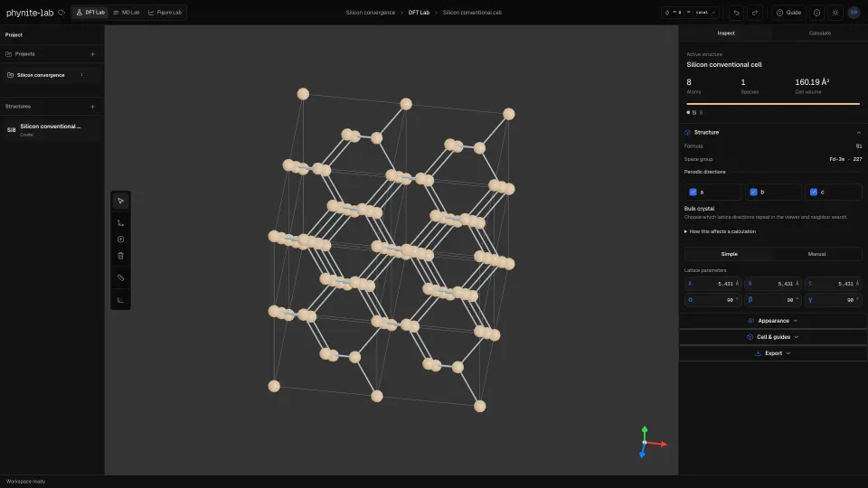Click the axes chart tool icon
This screenshot has height=488, width=868.
(x=120, y=300)
